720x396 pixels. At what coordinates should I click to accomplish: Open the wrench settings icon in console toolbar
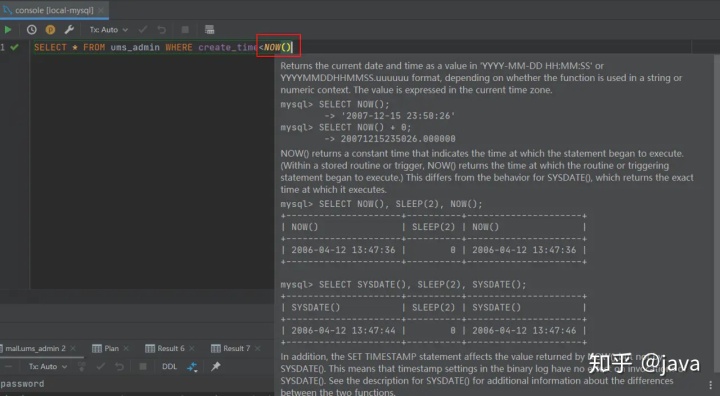pos(69,30)
